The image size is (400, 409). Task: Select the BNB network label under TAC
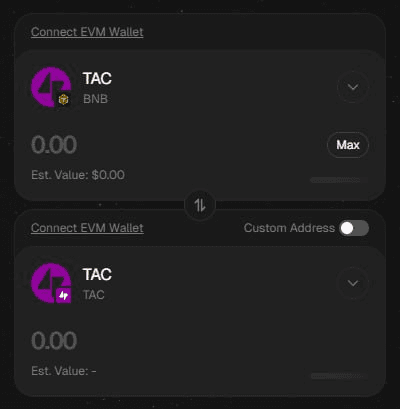95,99
